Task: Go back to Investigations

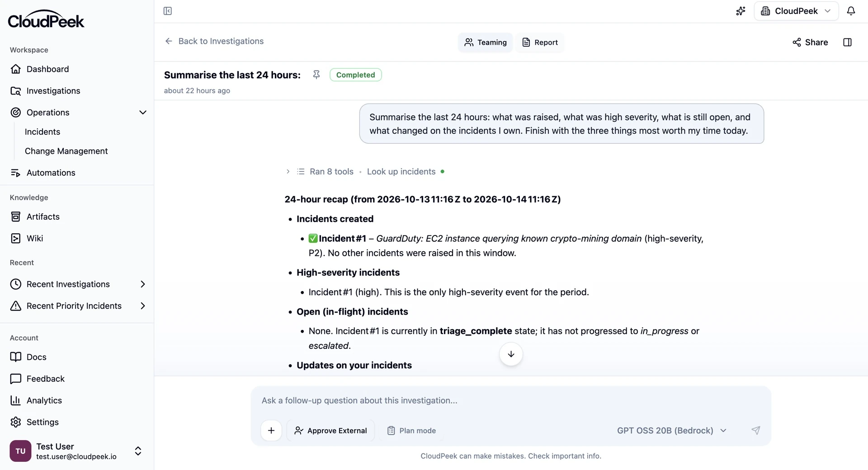Action: click(214, 41)
